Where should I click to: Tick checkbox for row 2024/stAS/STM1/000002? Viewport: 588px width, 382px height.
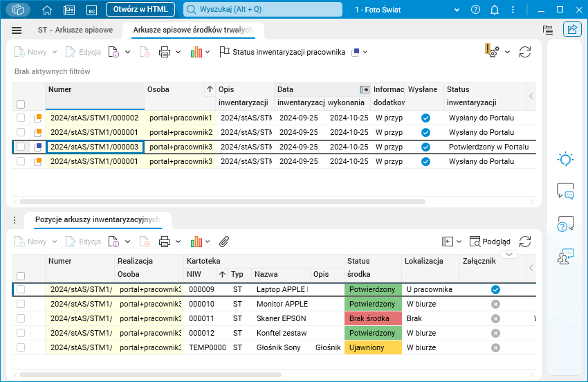click(x=21, y=118)
